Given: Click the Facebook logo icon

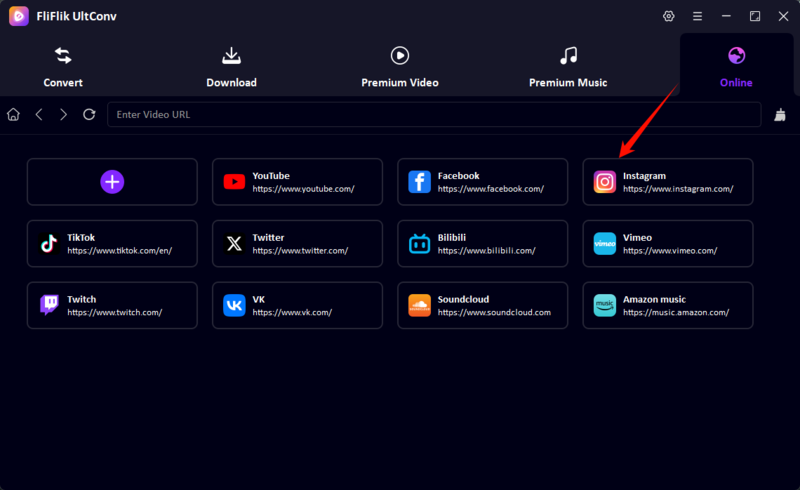Looking at the screenshot, I should (x=419, y=182).
